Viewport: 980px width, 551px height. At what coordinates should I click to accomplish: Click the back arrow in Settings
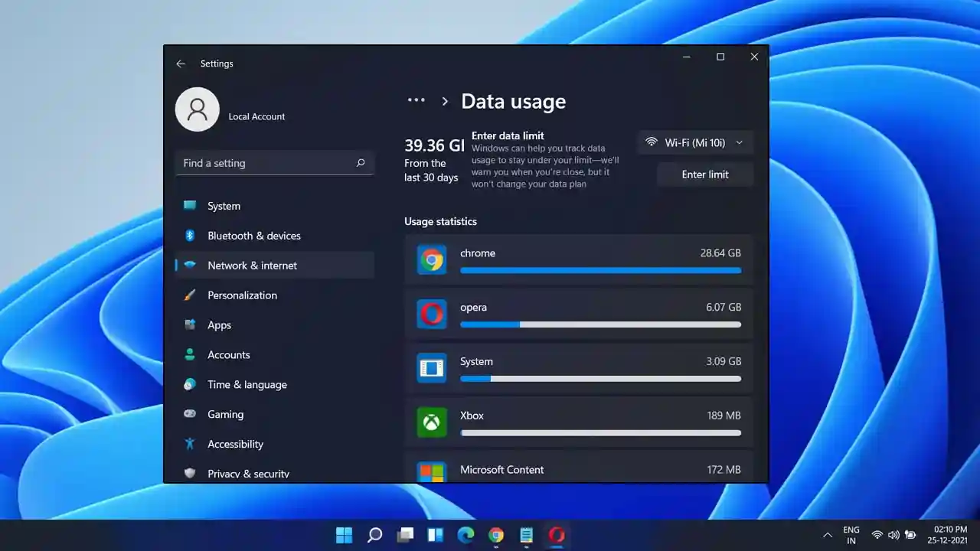coord(181,64)
